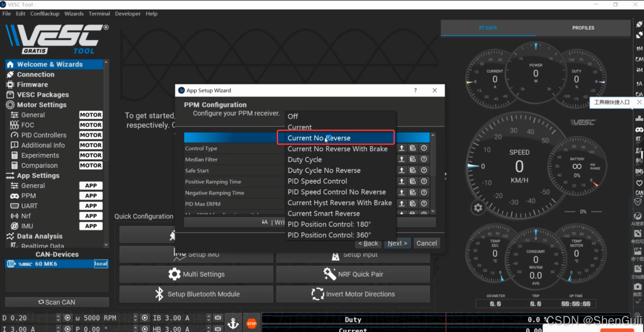Screen dimensions: 644x332
Task: Click the upload icon in Control Type row
Action: 402,148
